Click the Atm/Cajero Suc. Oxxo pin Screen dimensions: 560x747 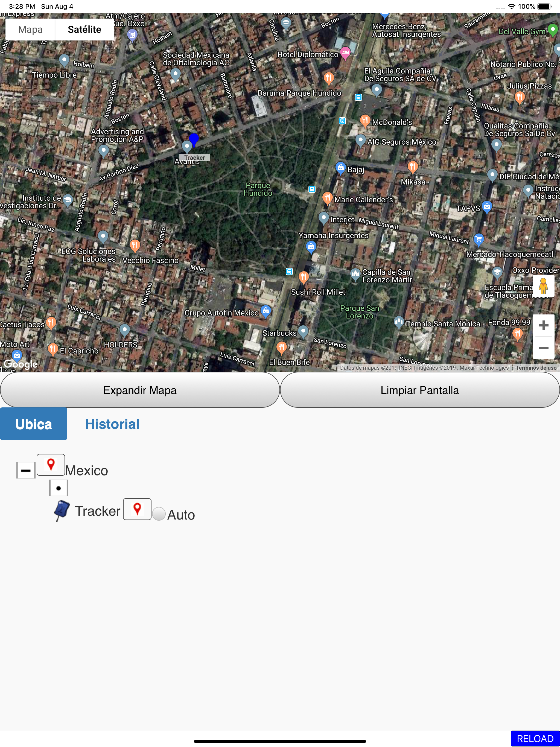[x=132, y=35]
